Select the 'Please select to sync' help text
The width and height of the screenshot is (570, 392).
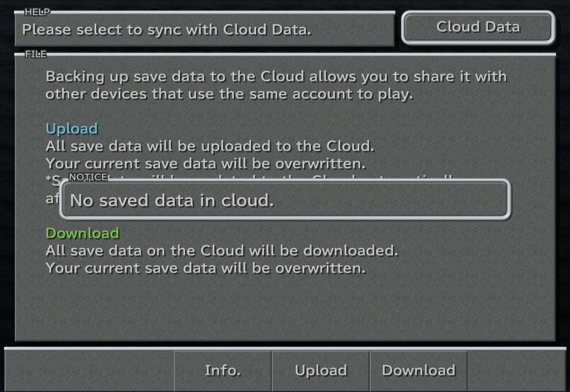click(167, 30)
